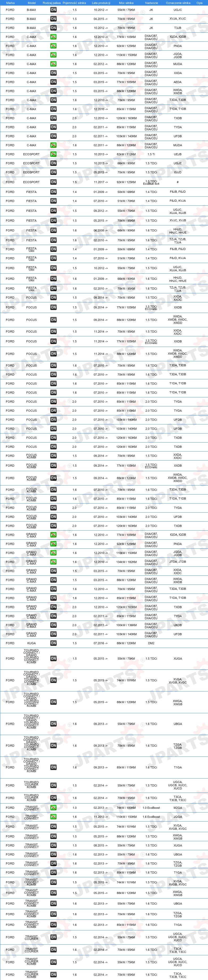Click the UEJB engine code cell
Image resolution: width=208 pixels, height=980 pixels.
(177, 154)
